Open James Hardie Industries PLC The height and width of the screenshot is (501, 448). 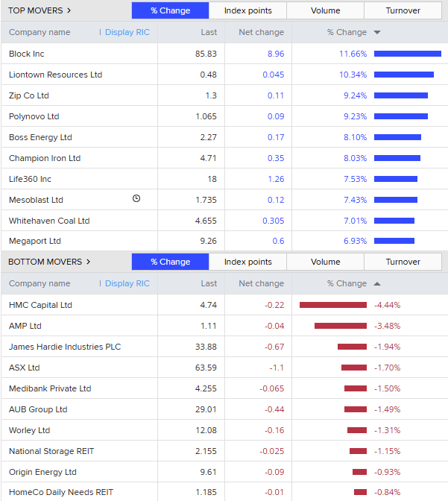pyautogui.click(x=65, y=347)
